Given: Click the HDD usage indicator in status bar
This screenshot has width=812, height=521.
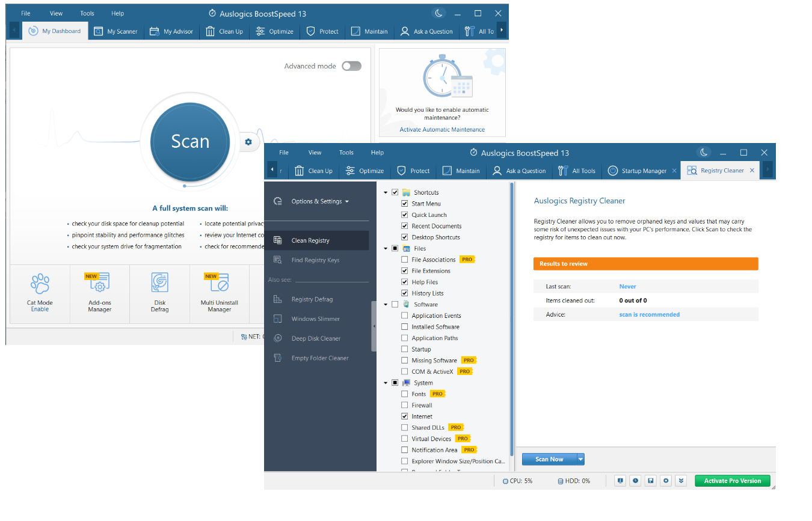Looking at the screenshot, I should tap(574, 481).
